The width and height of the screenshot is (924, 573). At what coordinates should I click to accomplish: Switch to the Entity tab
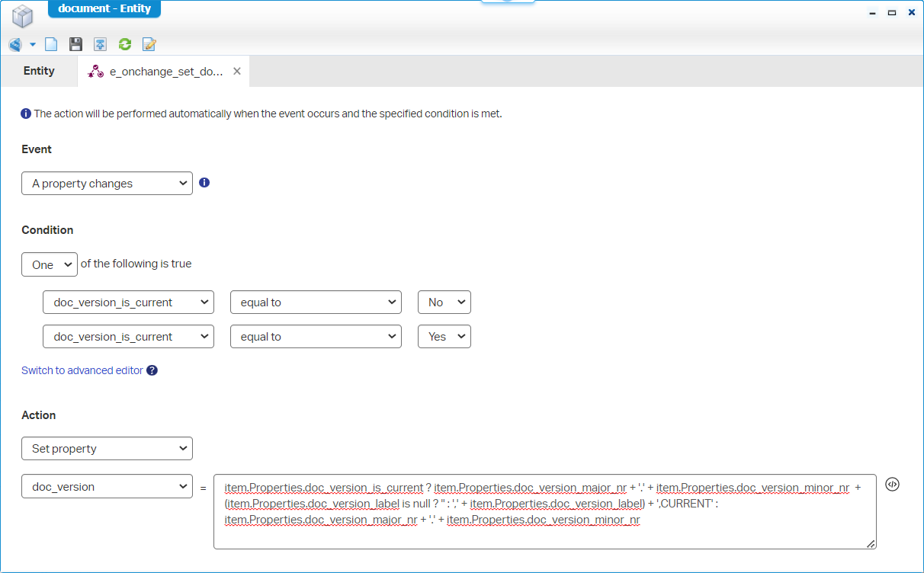point(39,71)
